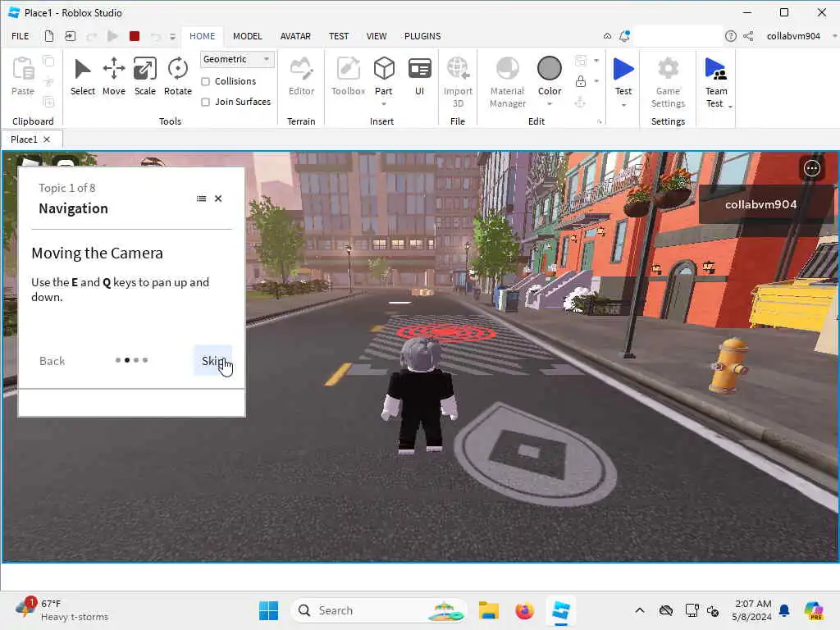The image size is (840, 630).
Task: Open Firefox from taskbar
Action: [524, 610]
